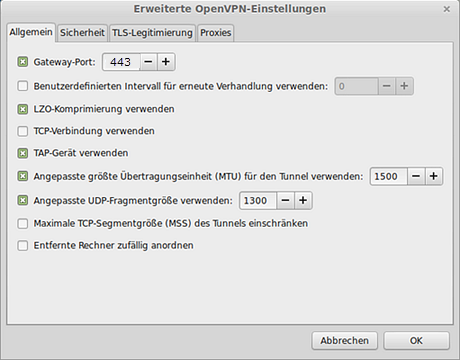Focus the UDP fragment field showing 1300
This screenshot has height=360, width=460.
coord(258,200)
